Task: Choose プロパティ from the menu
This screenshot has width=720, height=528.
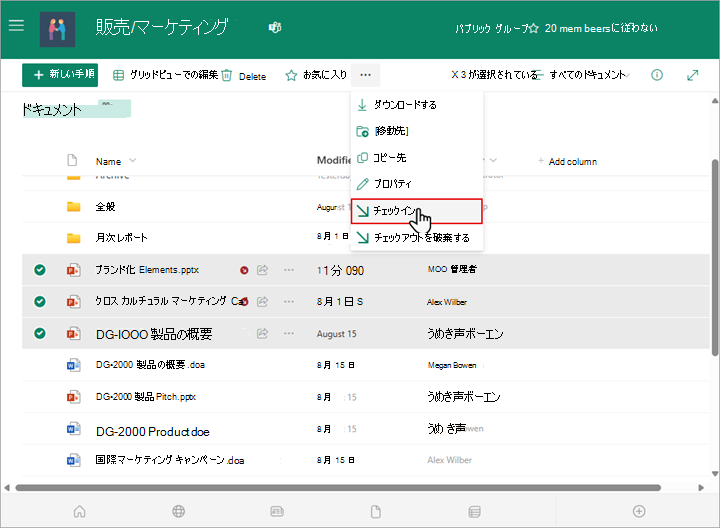Action: click(416, 184)
